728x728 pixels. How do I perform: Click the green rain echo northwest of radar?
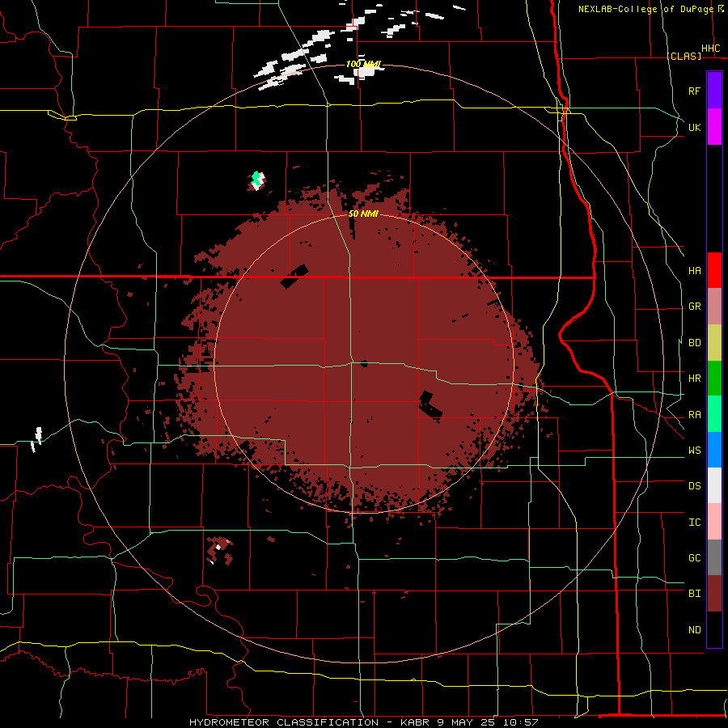point(256,178)
